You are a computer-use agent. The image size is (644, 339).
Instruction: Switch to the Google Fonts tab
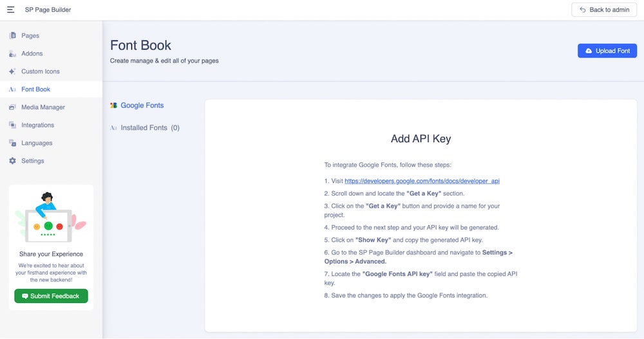pos(142,105)
